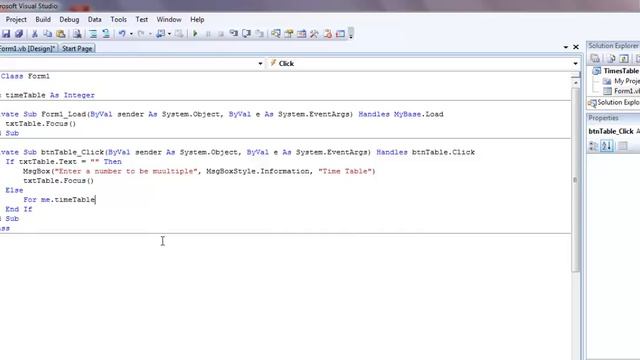Toggle Alphabetical sort in Properties panel
This screenshot has height=360, width=640.
click(607, 146)
